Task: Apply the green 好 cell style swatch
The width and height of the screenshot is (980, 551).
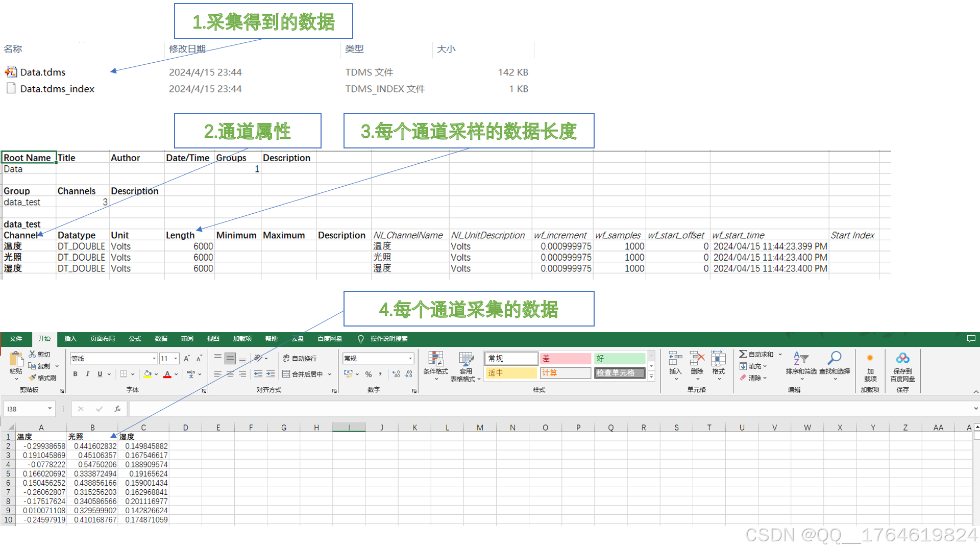Action: 619,359
